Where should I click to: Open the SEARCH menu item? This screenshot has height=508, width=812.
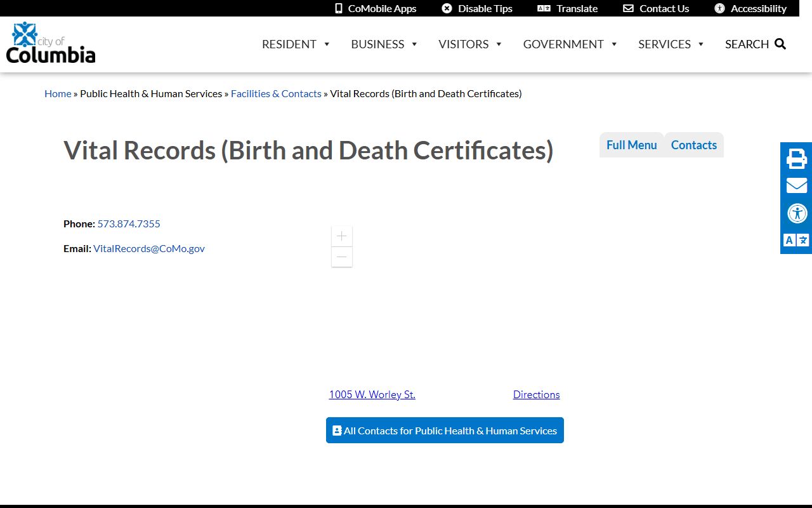(x=747, y=44)
